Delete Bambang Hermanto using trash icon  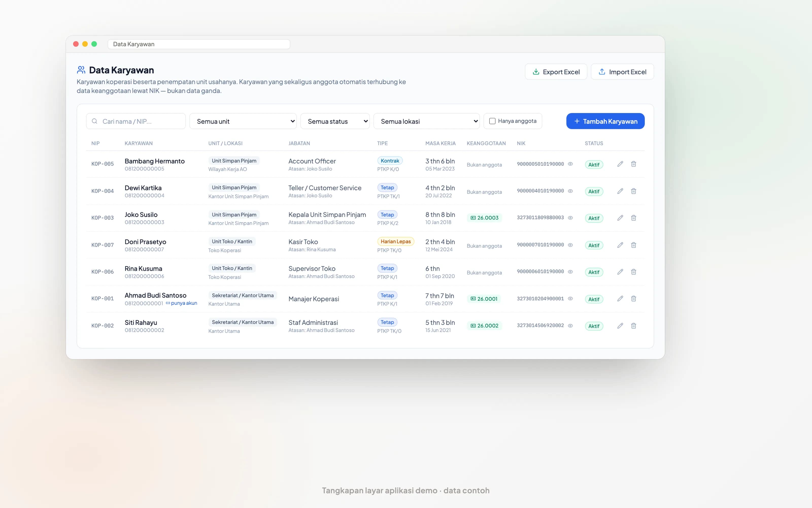pyautogui.click(x=634, y=164)
